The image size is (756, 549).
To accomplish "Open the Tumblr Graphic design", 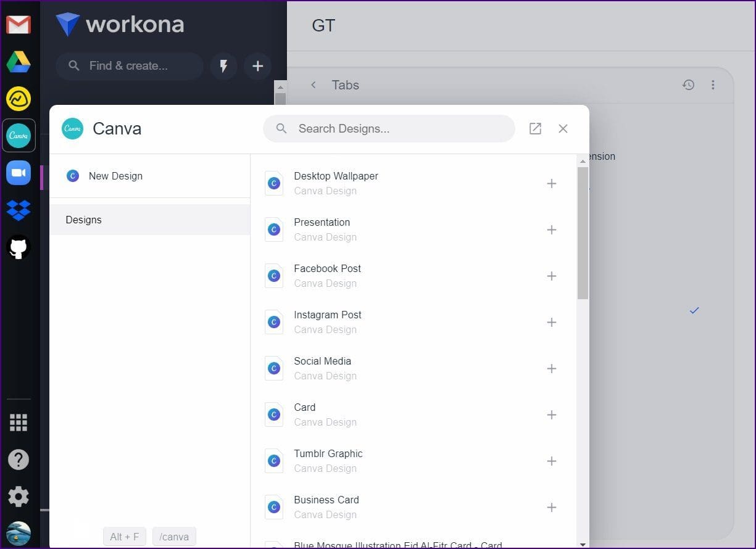I will (413, 461).
